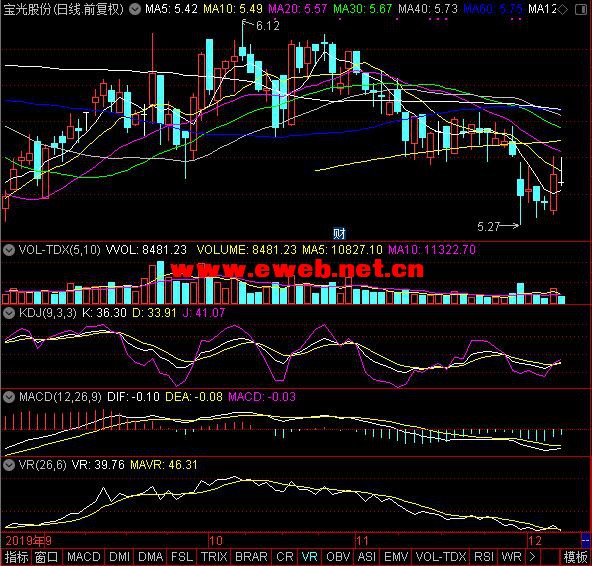Switch to the FSL indicator tab
The image size is (592, 566).
pos(182,557)
